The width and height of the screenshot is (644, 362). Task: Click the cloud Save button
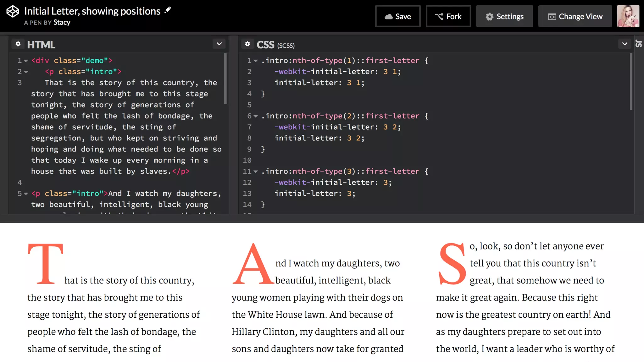pyautogui.click(x=398, y=16)
